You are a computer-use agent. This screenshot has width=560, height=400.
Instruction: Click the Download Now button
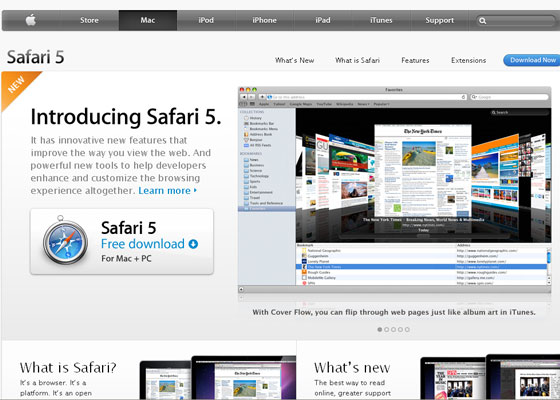532,60
